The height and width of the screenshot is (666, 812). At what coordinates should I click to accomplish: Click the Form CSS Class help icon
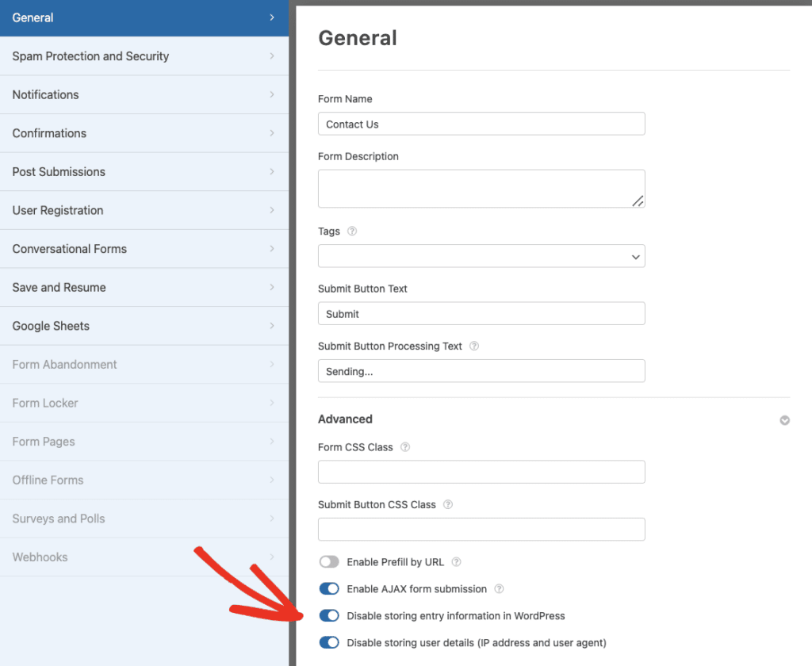(405, 447)
